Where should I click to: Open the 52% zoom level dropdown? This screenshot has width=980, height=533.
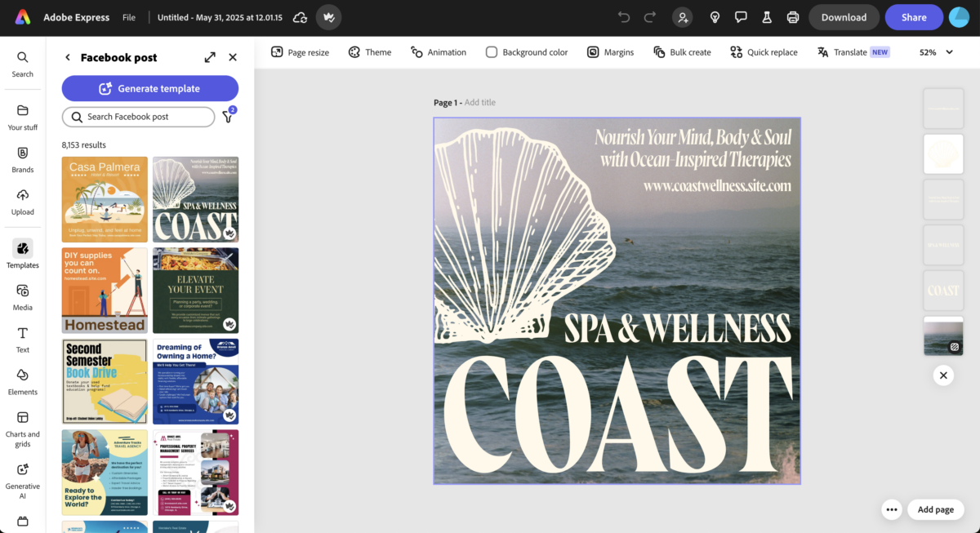click(936, 52)
